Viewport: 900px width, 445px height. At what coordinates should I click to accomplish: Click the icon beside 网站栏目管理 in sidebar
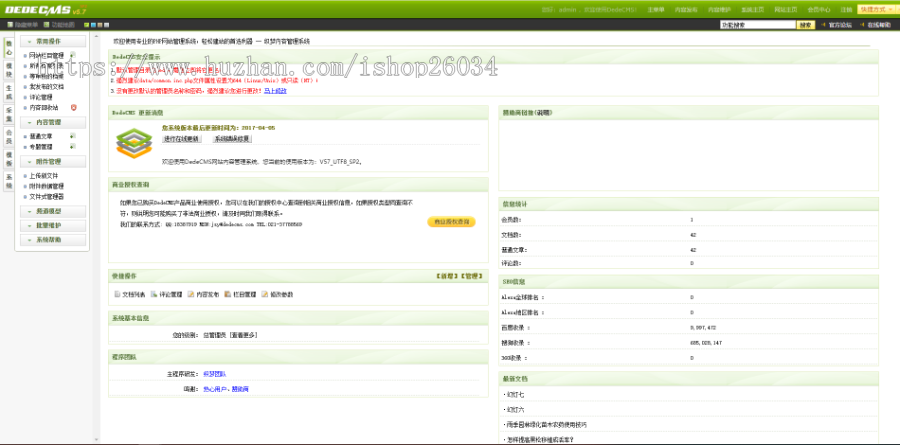coord(72,56)
